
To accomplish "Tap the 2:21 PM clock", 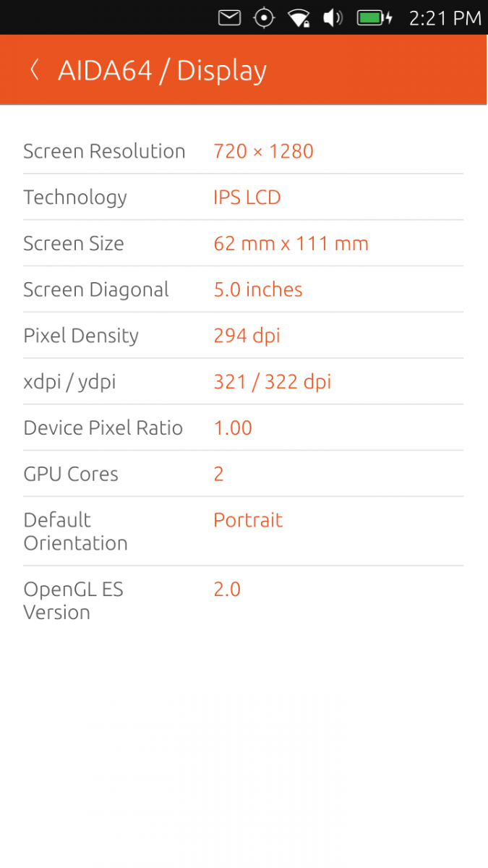I will click(445, 18).
